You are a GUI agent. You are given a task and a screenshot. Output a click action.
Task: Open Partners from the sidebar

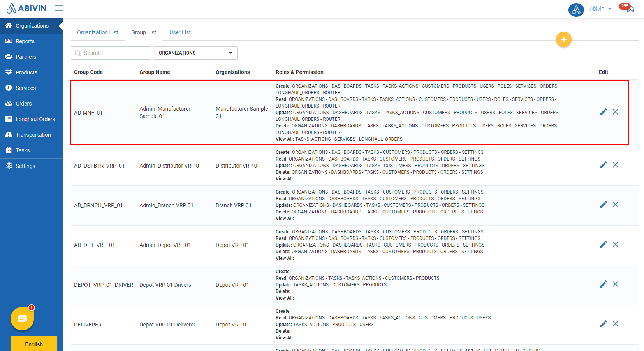point(32,57)
